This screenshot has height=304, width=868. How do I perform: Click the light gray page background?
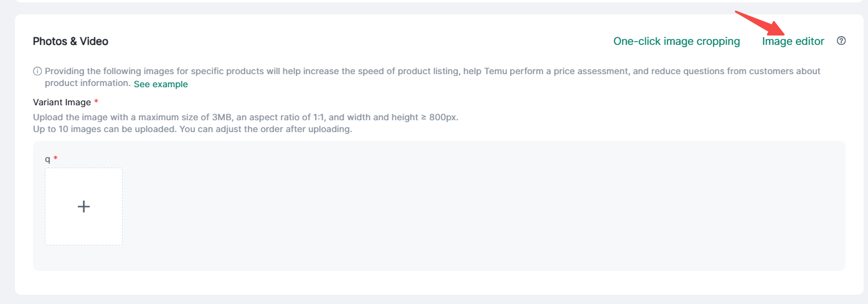(6, 156)
